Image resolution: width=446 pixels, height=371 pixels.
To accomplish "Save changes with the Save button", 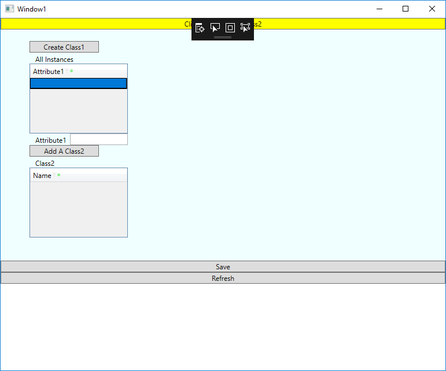I will pos(223,267).
